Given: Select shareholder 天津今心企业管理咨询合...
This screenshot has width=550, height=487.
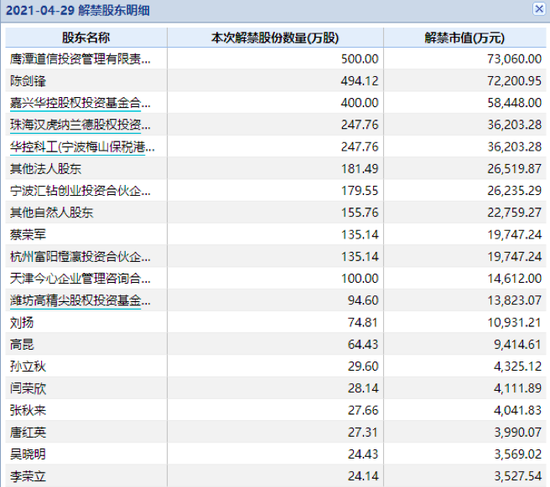Looking at the screenshot, I should click(x=80, y=279).
